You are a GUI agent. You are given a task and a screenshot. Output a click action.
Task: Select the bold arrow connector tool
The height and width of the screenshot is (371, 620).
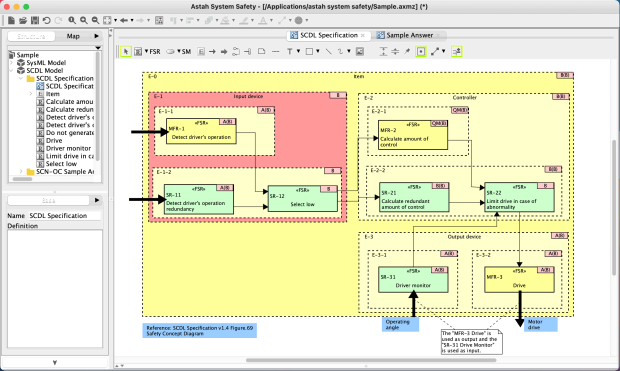point(224,51)
